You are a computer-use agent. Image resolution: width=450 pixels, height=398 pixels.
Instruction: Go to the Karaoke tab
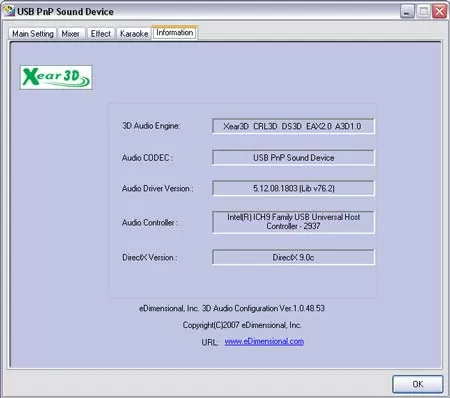click(x=134, y=34)
